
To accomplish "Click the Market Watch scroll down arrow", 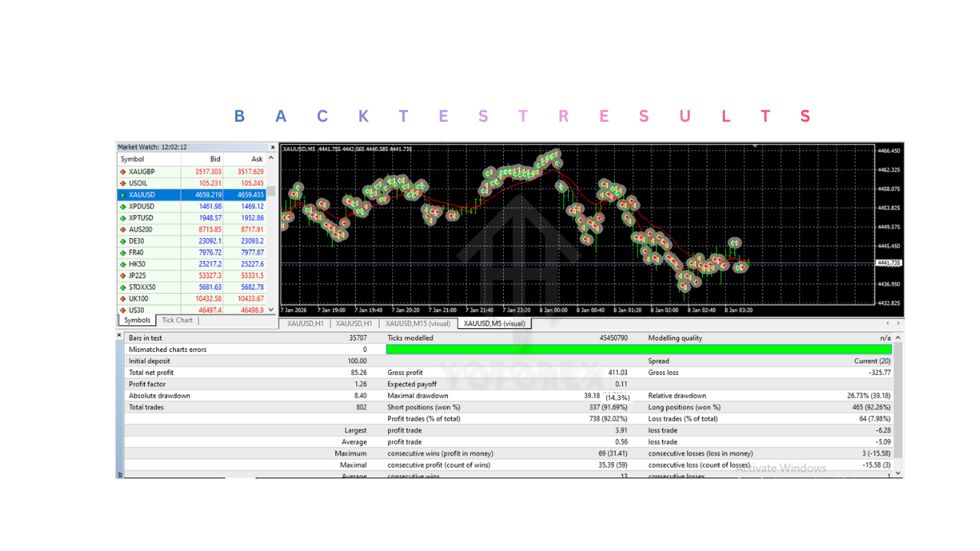I will coord(270,309).
